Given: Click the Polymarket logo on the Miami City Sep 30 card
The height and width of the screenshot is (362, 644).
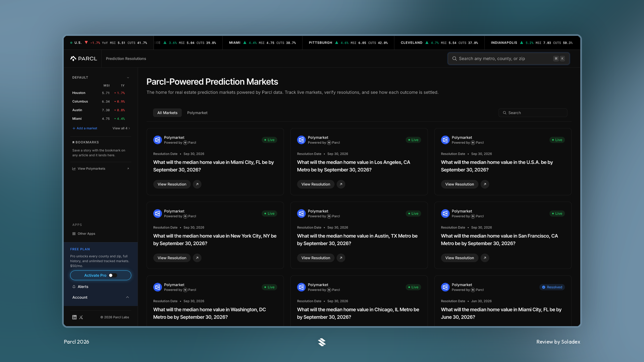Looking at the screenshot, I should pyautogui.click(x=158, y=140).
